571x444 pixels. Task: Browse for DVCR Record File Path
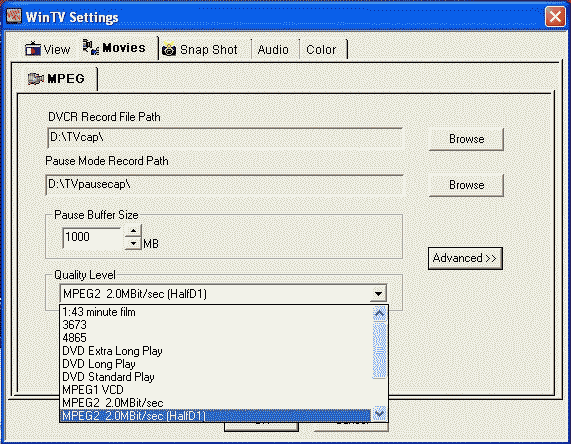click(x=466, y=139)
